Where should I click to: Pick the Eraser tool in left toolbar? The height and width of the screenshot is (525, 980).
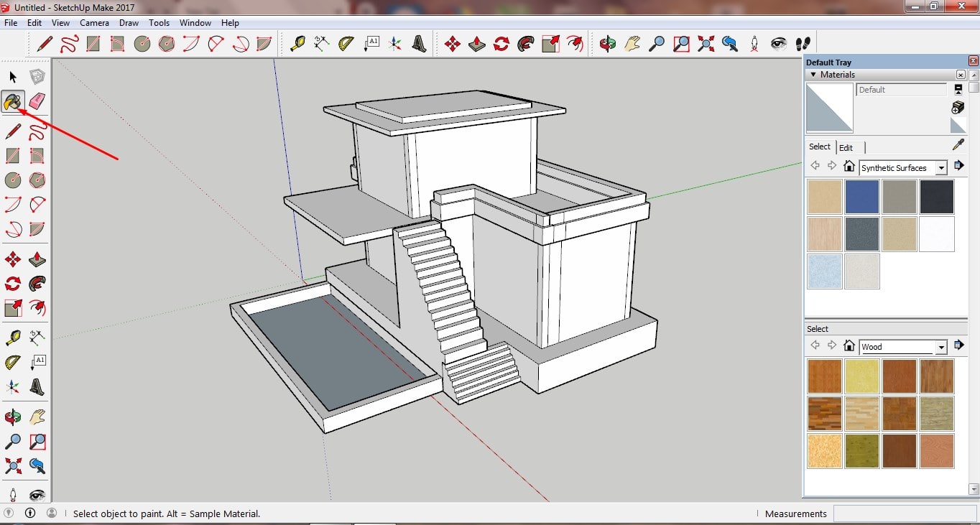[37, 102]
